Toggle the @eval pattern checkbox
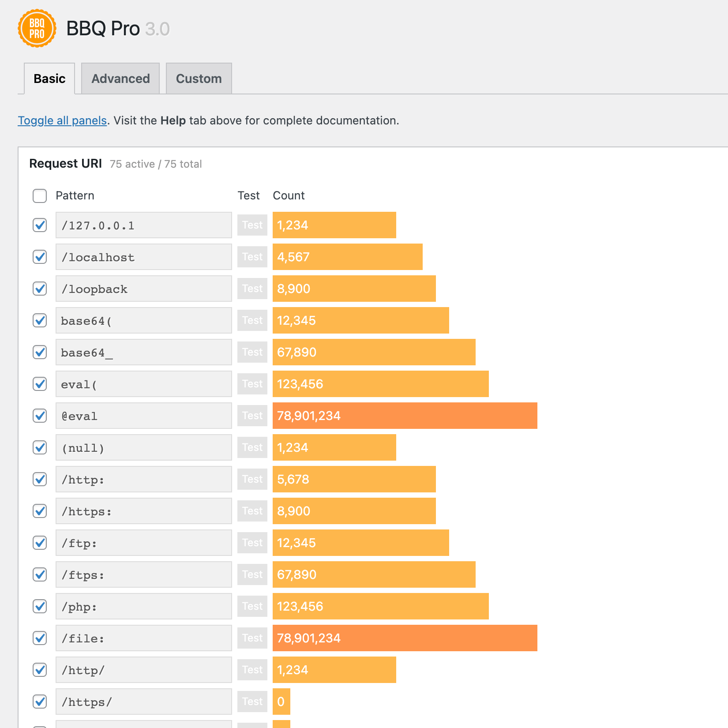728x728 pixels. [40, 416]
